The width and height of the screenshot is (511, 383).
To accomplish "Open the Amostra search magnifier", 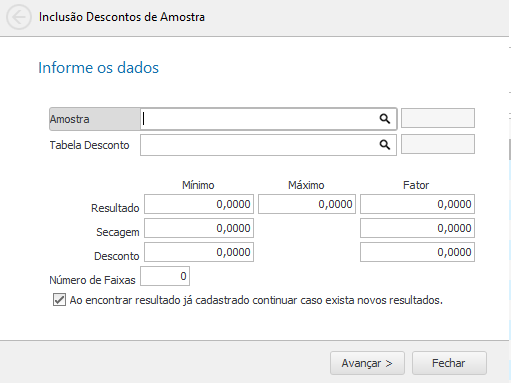I will click(385, 119).
